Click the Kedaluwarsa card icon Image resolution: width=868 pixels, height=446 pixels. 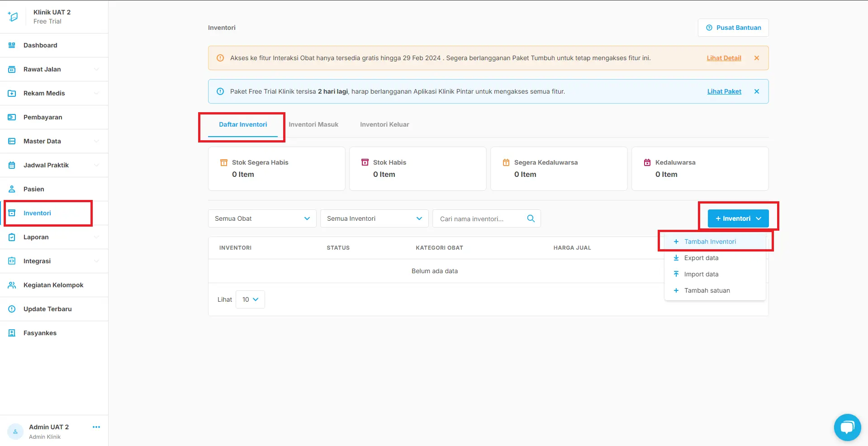(647, 162)
